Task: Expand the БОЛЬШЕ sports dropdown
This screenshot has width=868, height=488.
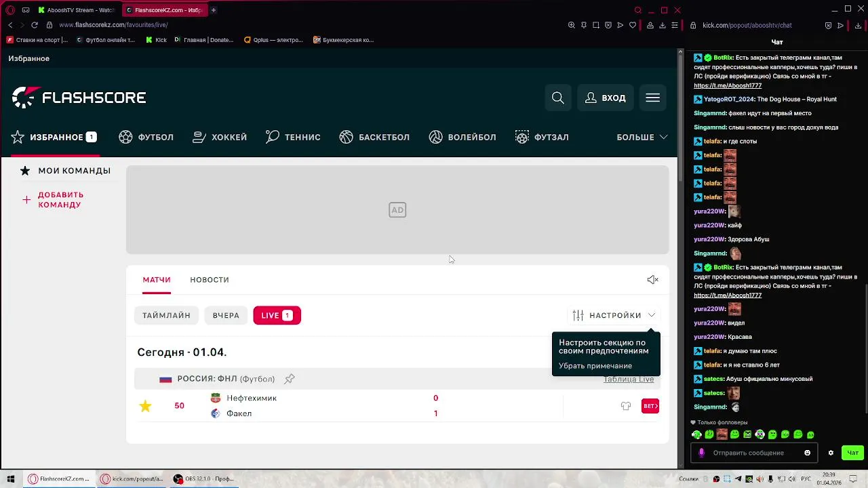Action: pyautogui.click(x=642, y=137)
